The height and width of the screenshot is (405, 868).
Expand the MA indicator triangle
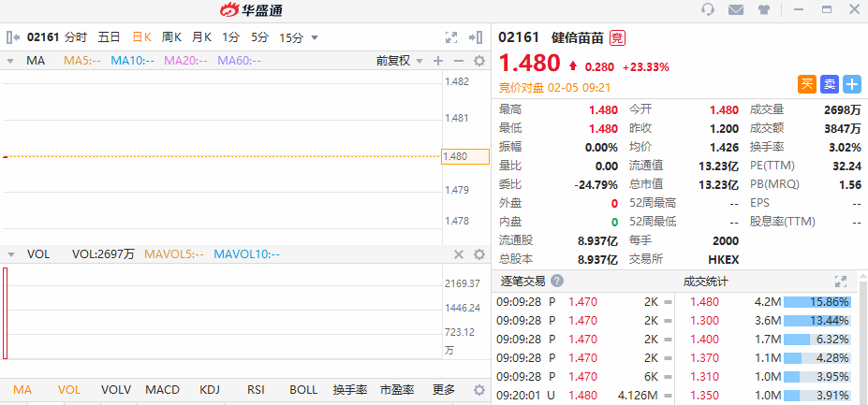pos(10,62)
